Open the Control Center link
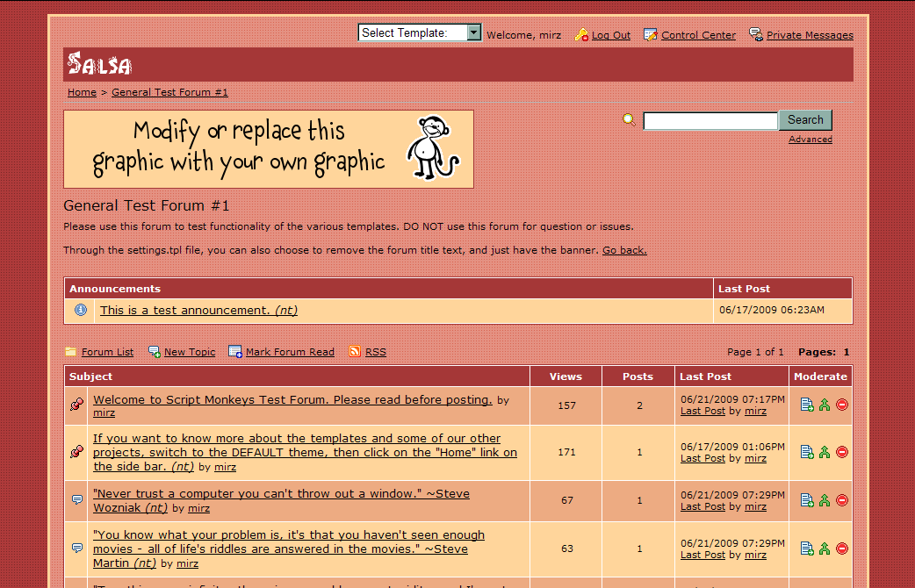Screen dimensions: 915x588 click(x=698, y=35)
